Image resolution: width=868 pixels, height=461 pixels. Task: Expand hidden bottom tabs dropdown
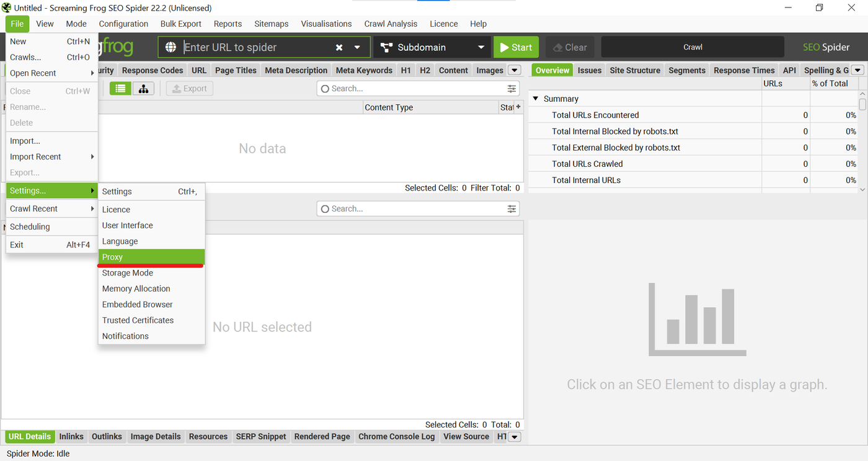[x=514, y=437]
